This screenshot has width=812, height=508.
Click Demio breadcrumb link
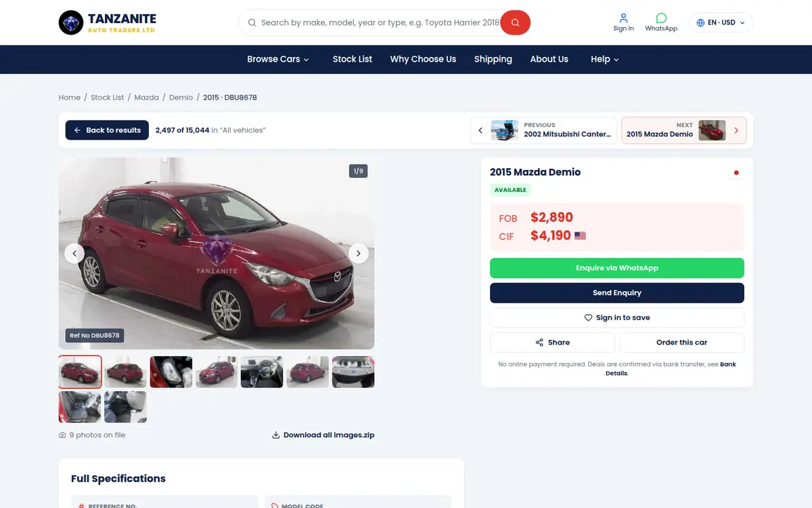coord(181,98)
